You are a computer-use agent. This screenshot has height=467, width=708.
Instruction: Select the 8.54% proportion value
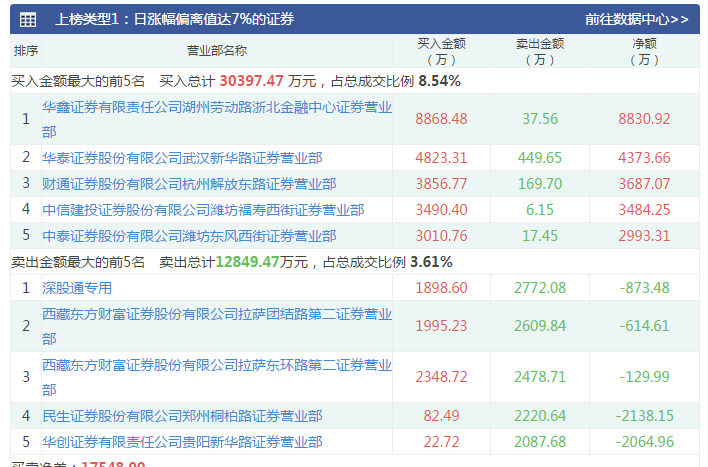439,81
